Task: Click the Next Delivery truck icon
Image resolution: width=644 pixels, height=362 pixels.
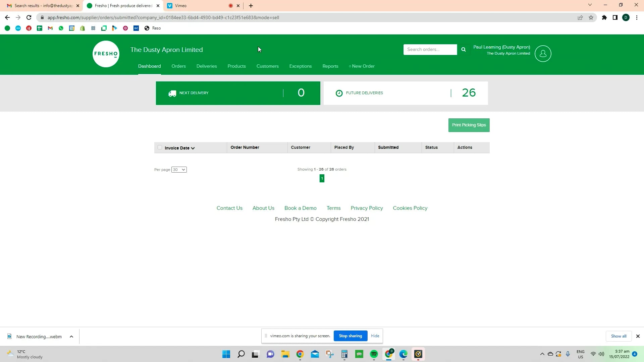Action: coord(172,93)
